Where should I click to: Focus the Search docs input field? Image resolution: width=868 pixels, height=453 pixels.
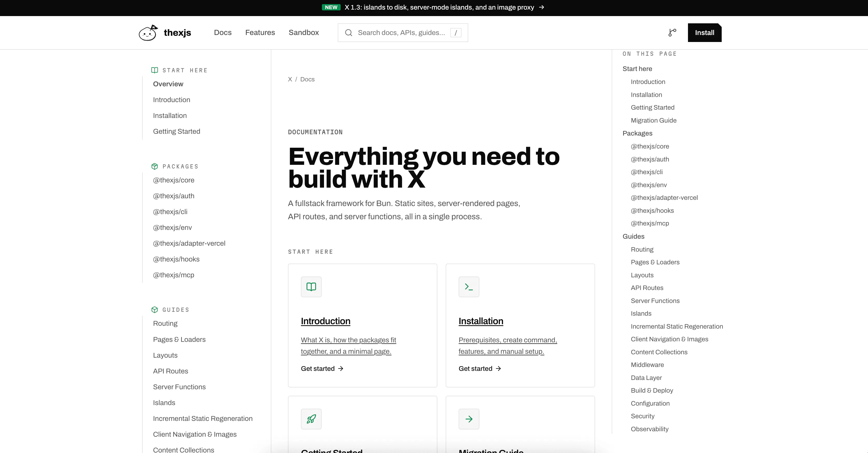(x=403, y=33)
